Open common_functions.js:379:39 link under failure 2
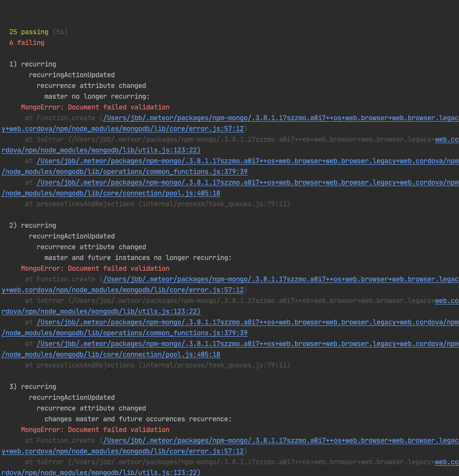The width and height of the screenshot is (459, 476). tap(125, 333)
